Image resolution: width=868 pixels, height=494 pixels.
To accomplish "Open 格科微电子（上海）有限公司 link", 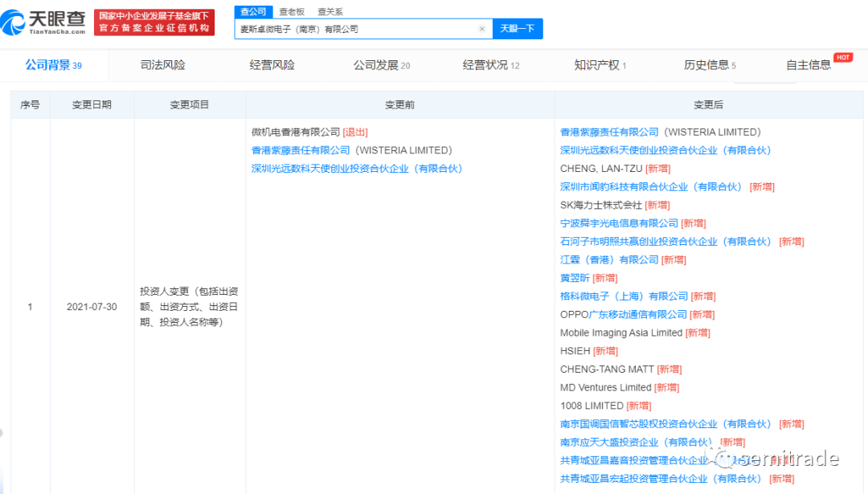I will pyautogui.click(x=624, y=296).
